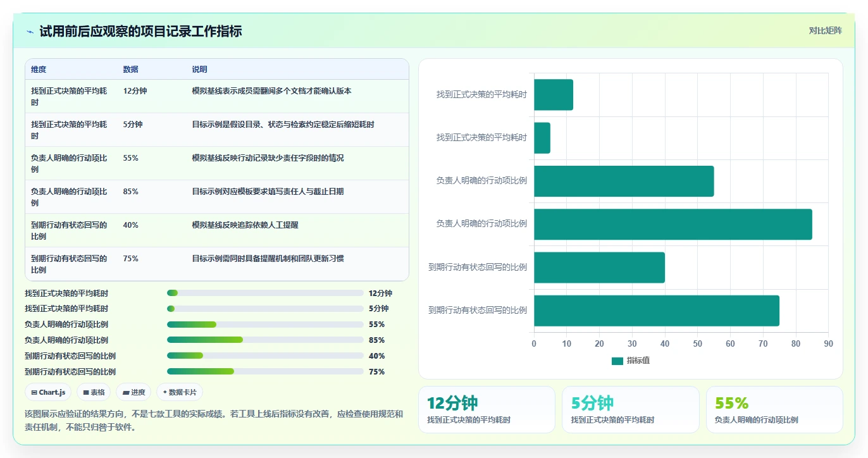This screenshot has height=458, width=868.
Task: Click the description 目标示例对应模板要求填写责任人与截止日期
Action: [x=268, y=192]
